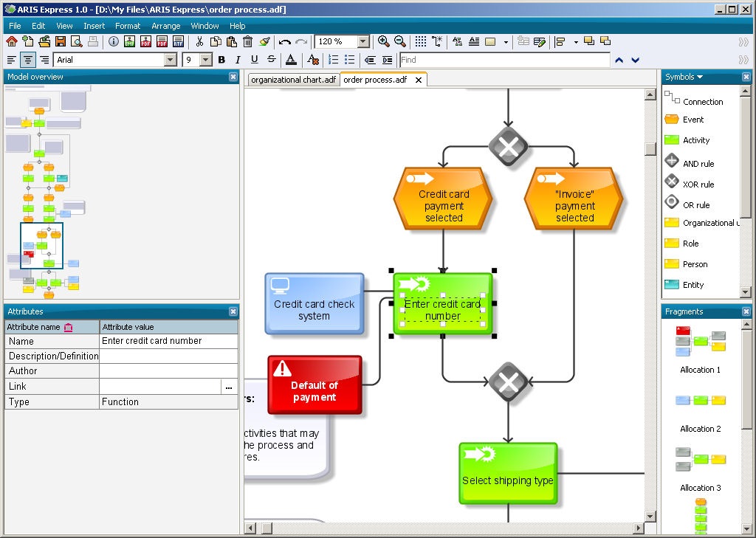Click the export to PDF toolbar icon
Screen dimensions: 756x538
(x=145, y=41)
